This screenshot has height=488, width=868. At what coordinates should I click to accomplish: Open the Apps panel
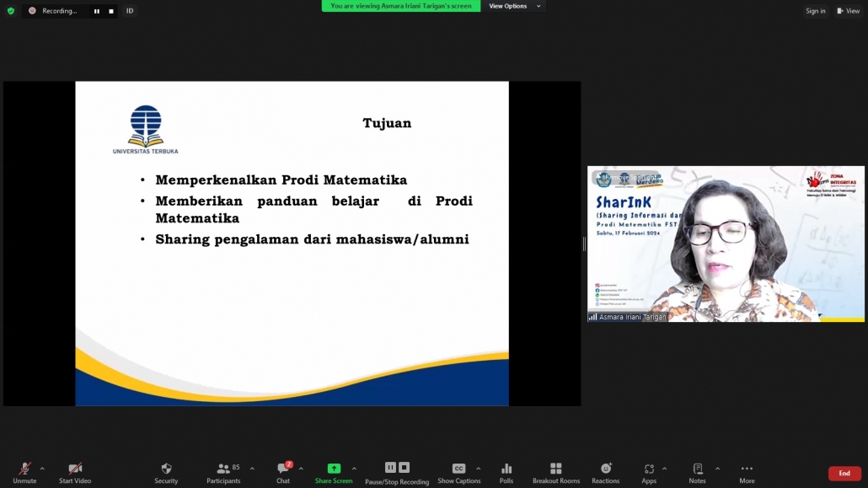pos(649,474)
